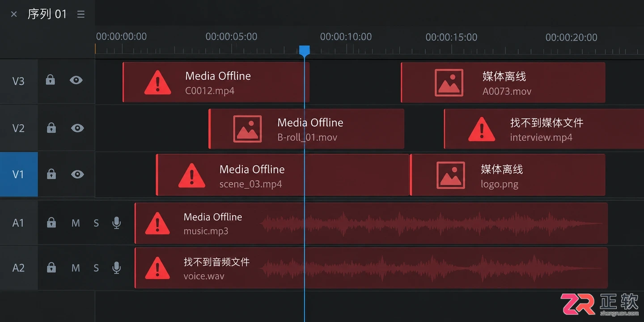Close the 序列 01 sequence tab
The height and width of the screenshot is (322, 644).
14,14
